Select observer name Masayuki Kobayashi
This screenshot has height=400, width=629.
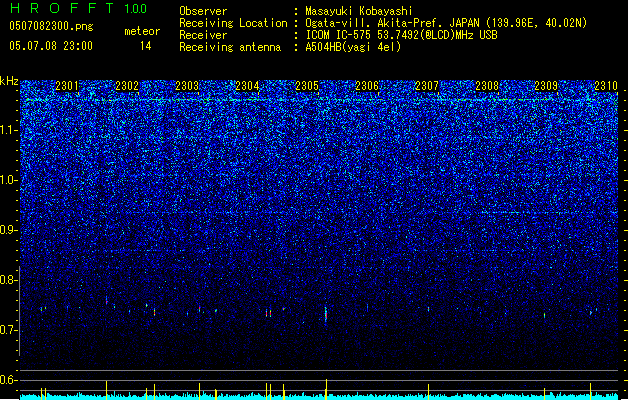359,11
